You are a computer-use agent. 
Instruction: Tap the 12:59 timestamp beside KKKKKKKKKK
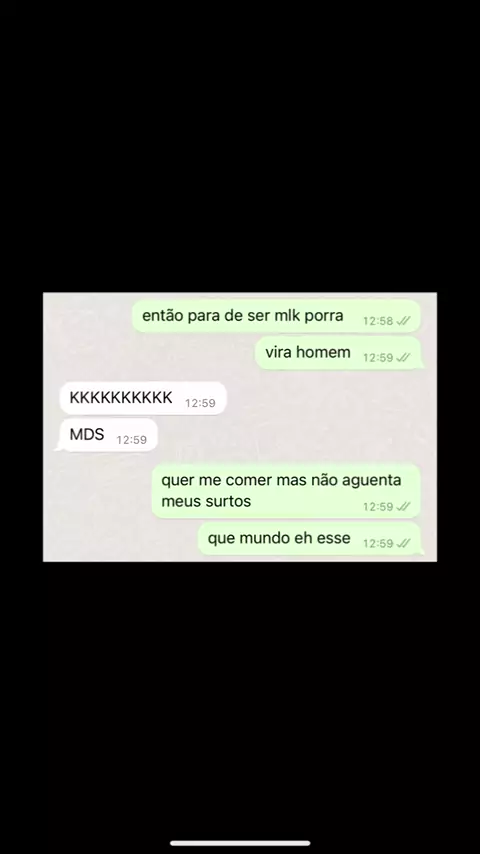click(x=200, y=403)
